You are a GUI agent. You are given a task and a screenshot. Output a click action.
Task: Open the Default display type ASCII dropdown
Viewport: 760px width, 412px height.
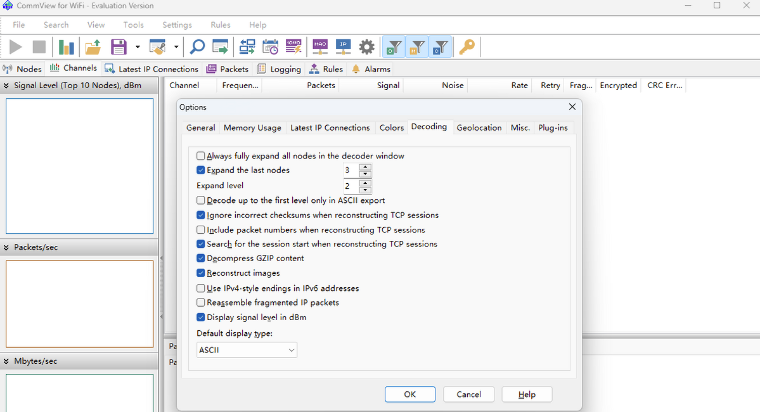point(247,350)
